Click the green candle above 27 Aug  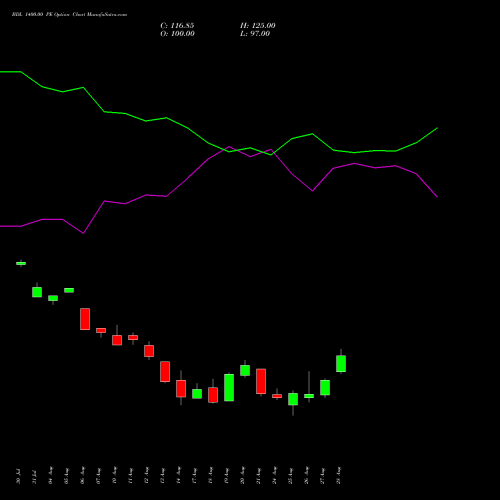[x=325, y=388]
